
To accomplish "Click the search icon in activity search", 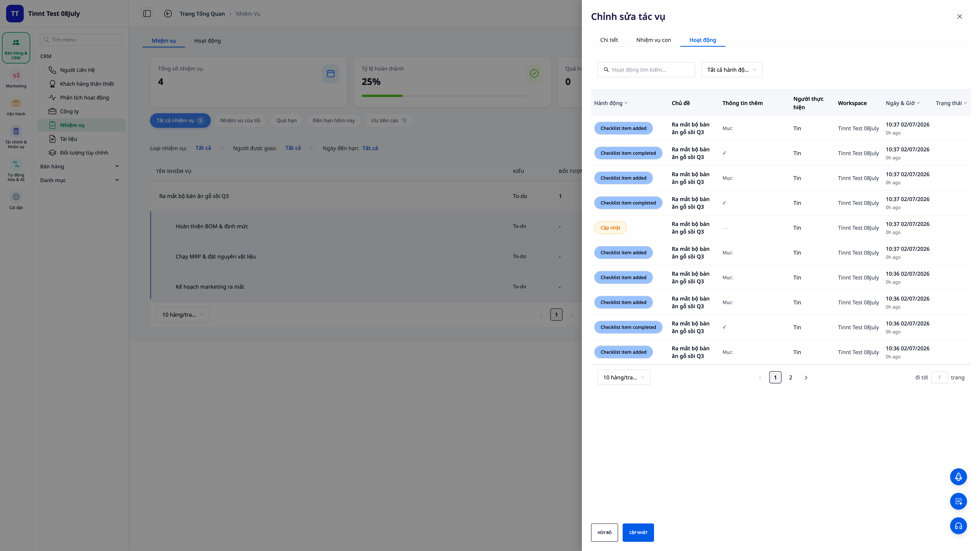I will tap(606, 70).
